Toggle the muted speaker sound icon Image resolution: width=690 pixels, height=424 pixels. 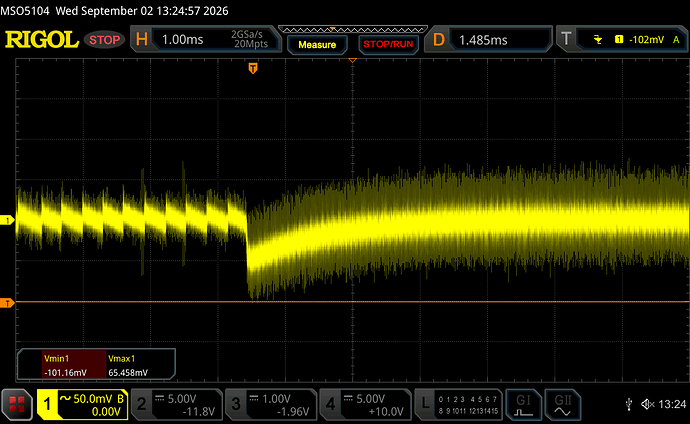647,404
